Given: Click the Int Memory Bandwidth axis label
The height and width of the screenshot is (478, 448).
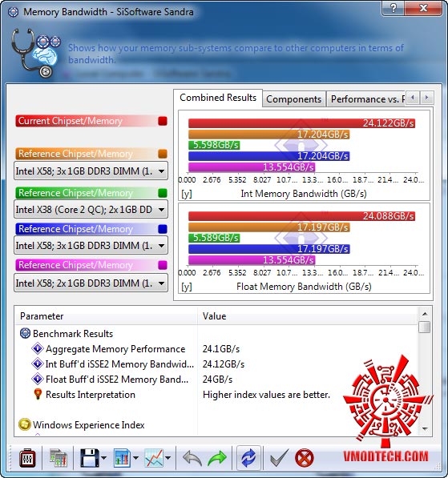Looking at the screenshot, I should tap(304, 194).
